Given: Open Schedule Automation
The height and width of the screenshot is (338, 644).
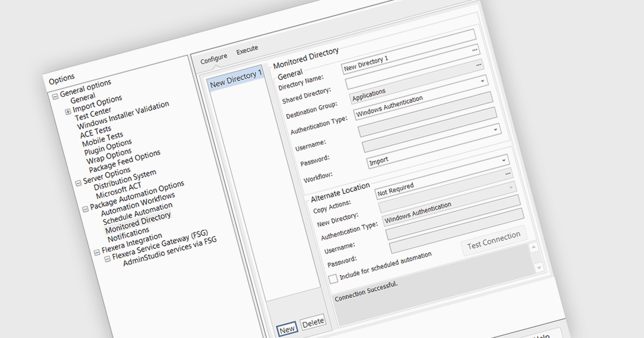Looking at the screenshot, I should point(137,213).
